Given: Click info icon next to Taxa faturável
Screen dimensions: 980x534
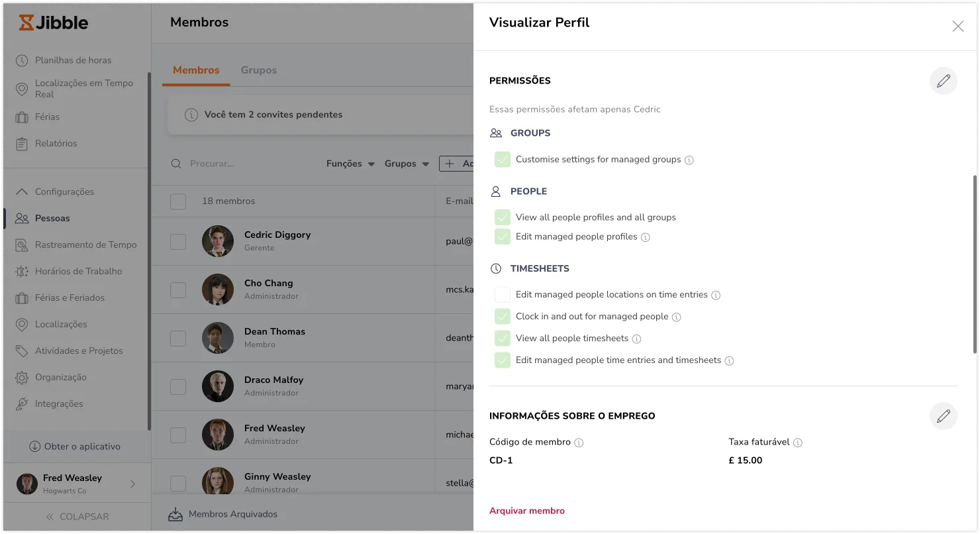Looking at the screenshot, I should coord(798,443).
